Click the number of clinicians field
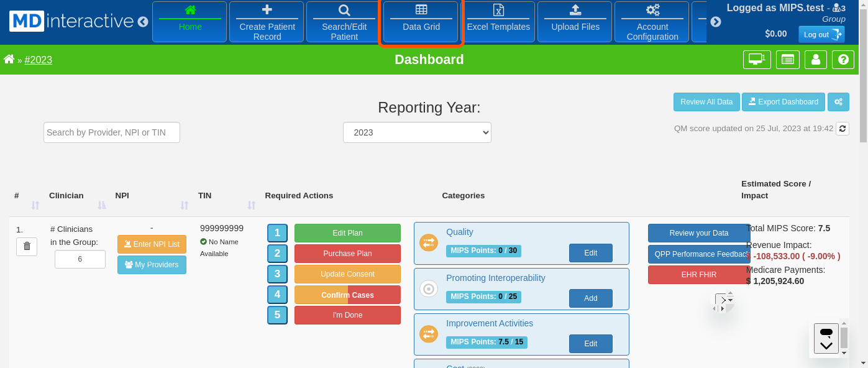Image resolution: width=868 pixels, height=368 pixels. pos(80,259)
